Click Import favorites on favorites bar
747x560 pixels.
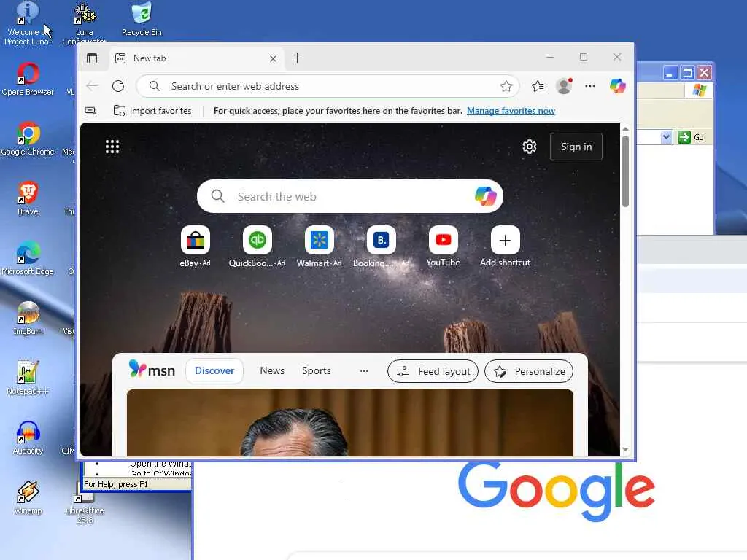[152, 111]
